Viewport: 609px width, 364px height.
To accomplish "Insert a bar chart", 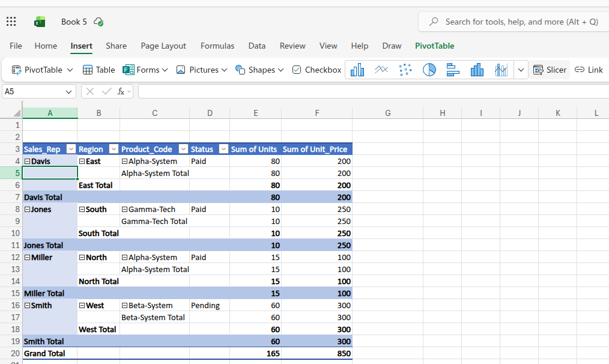I will pos(452,69).
